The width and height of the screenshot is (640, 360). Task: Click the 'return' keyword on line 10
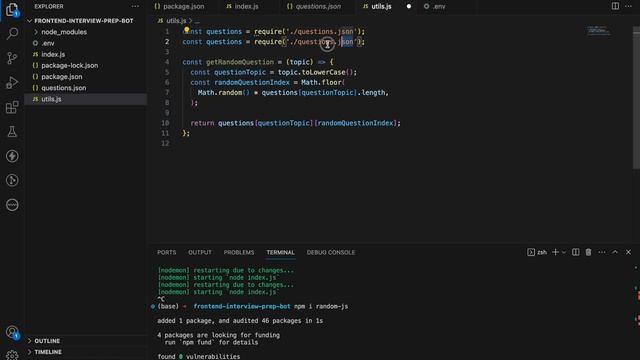(x=202, y=123)
